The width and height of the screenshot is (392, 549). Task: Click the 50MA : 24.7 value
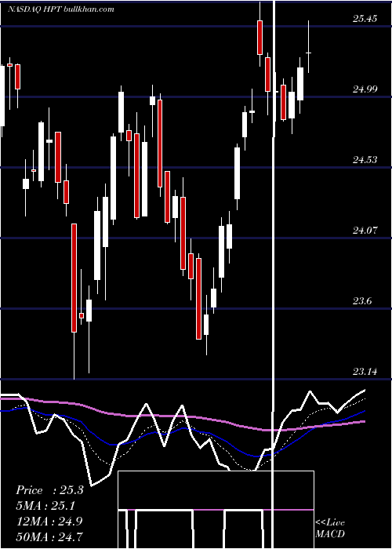(49, 536)
